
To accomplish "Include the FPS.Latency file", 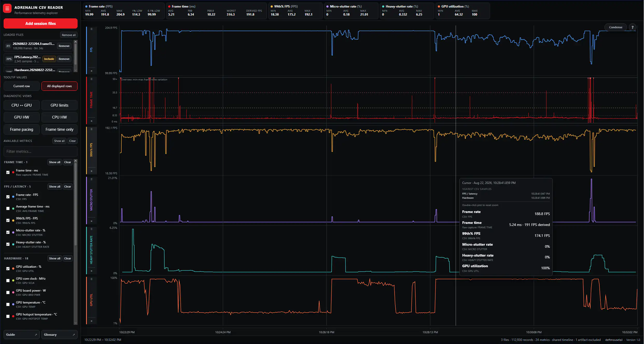I will click(49, 59).
